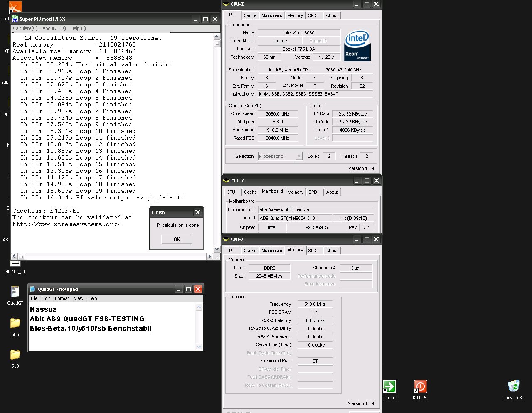Viewport: 532px width, 413px height.
Task: Click the Mainboard CPU-Z window title icon
Action: pyautogui.click(x=227, y=181)
